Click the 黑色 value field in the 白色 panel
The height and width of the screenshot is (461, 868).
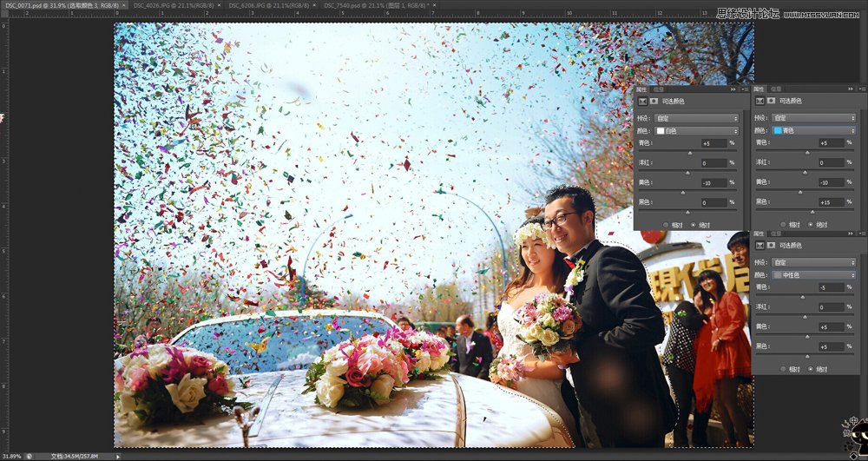[713, 202]
